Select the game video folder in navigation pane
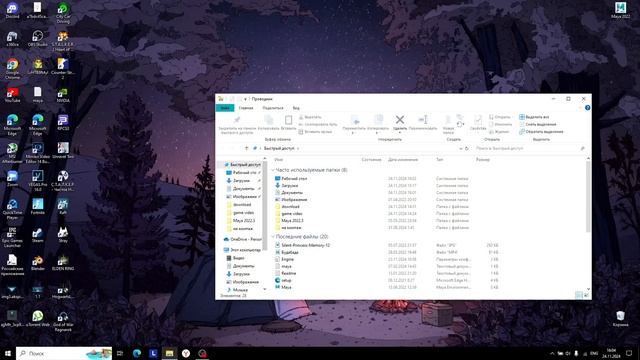The image size is (640, 360). click(x=241, y=213)
